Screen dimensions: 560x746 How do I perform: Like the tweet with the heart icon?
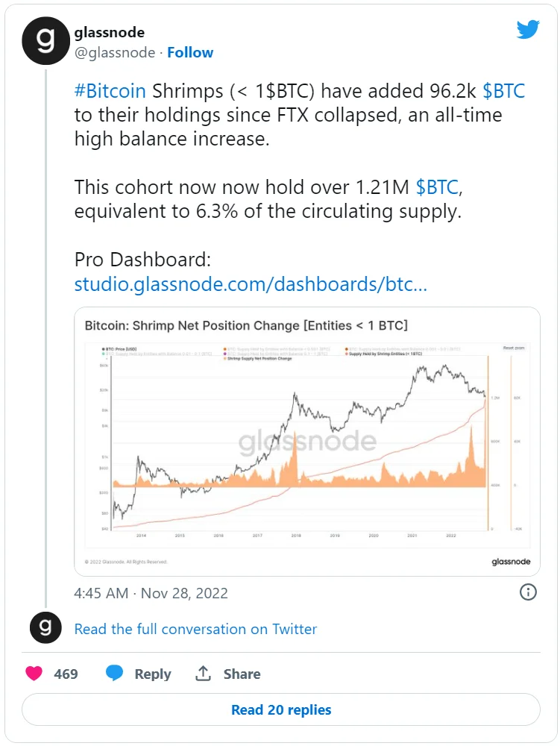pos(34,674)
